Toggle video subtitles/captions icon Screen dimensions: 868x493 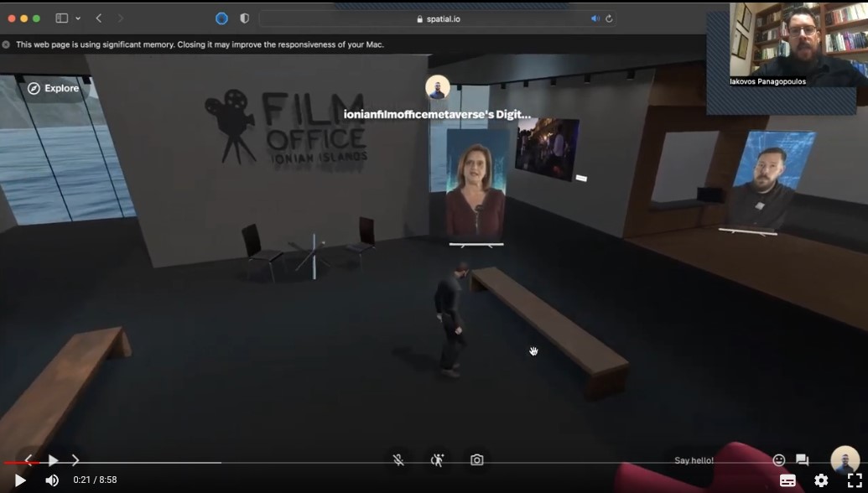click(787, 480)
